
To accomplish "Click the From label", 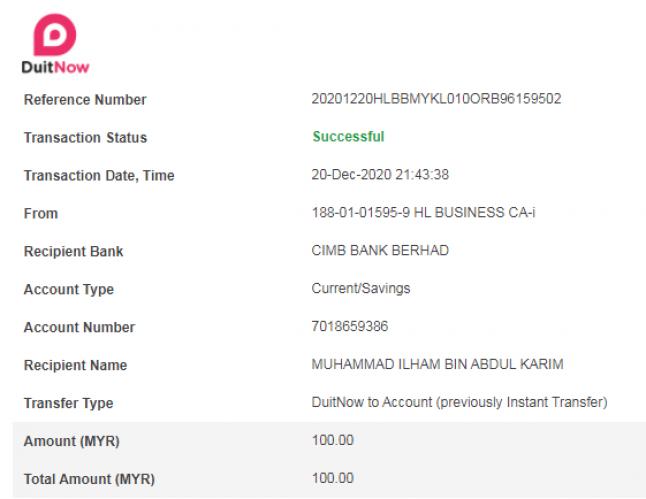I will click(41, 213).
